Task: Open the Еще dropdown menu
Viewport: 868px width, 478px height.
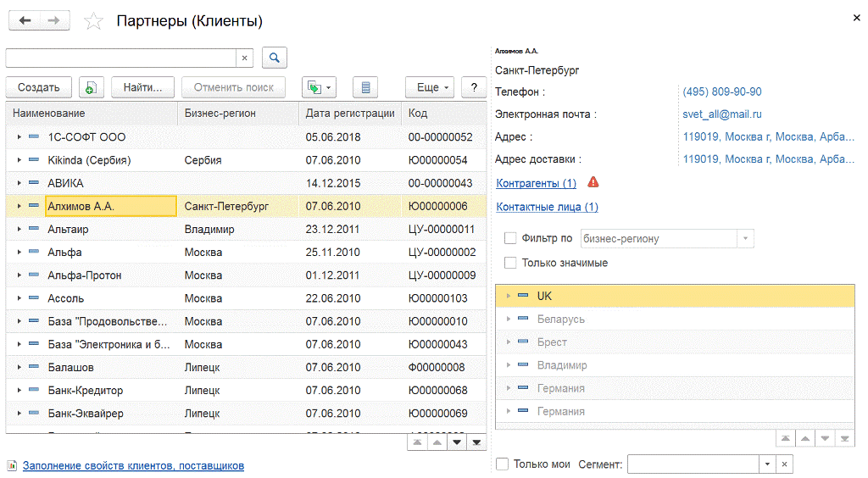Action: pos(432,87)
